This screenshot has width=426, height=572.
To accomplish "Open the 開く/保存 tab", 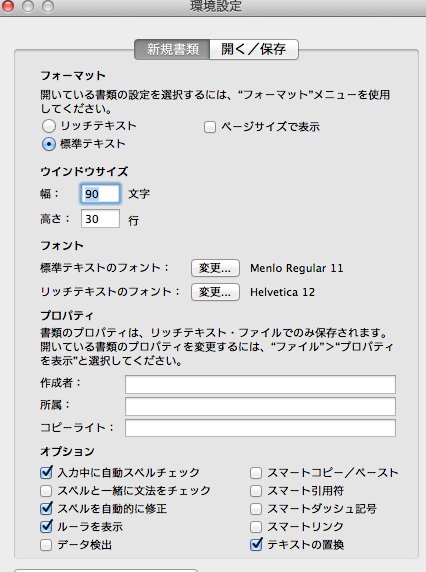I will (254, 49).
